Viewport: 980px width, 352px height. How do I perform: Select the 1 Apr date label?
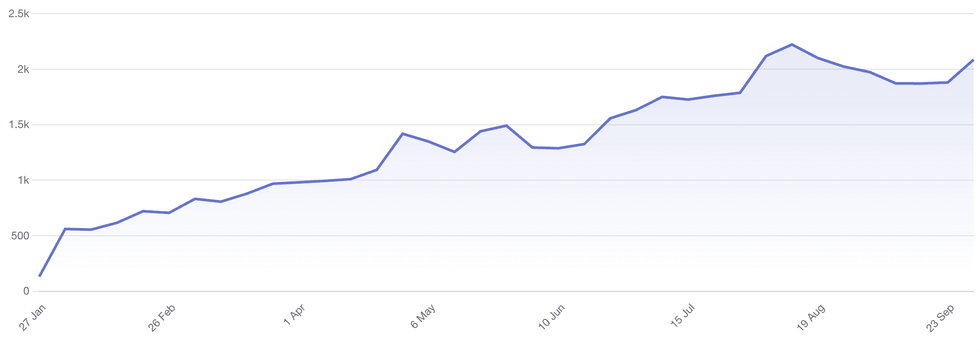pos(294,315)
